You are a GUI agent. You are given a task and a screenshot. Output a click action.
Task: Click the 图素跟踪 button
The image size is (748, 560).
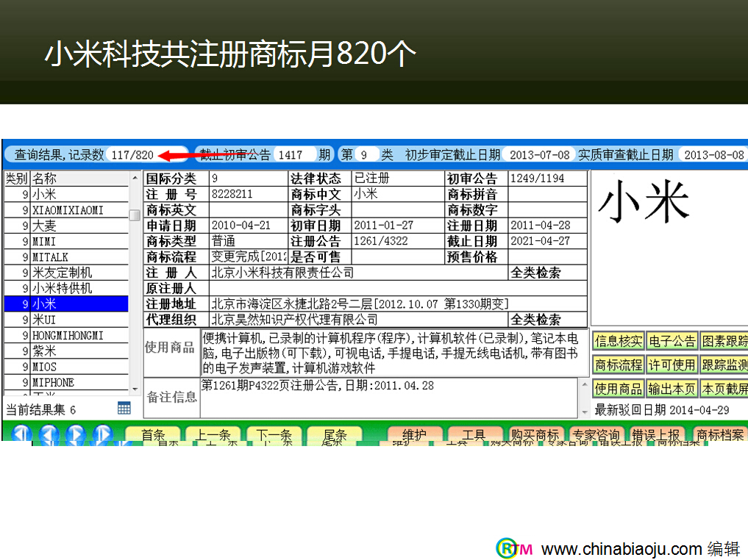tap(724, 341)
